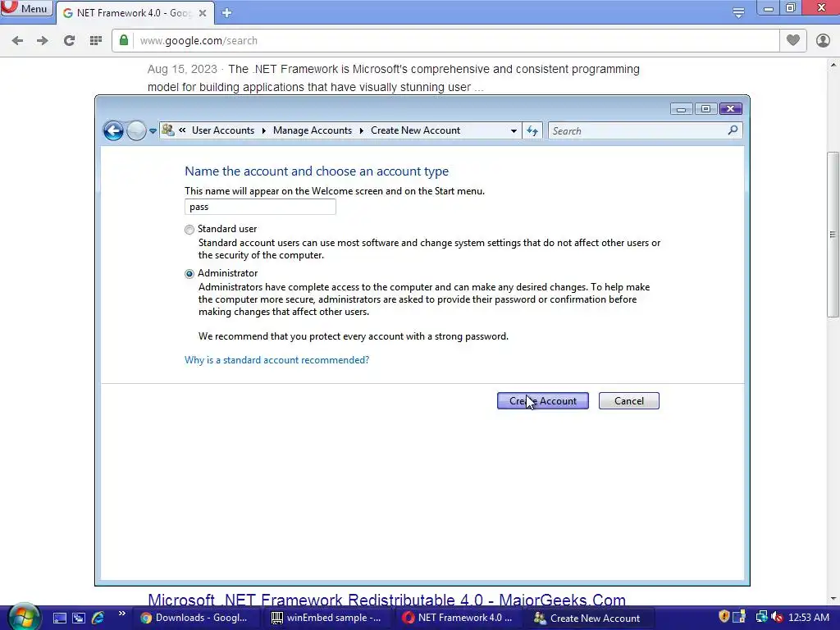Viewport: 840px width, 630px height.
Task: Click the Control Panel Search box
Action: coord(637,130)
